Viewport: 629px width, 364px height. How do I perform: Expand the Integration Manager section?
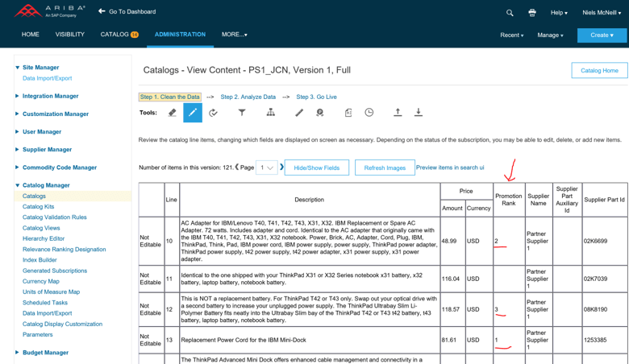[17, 96]
